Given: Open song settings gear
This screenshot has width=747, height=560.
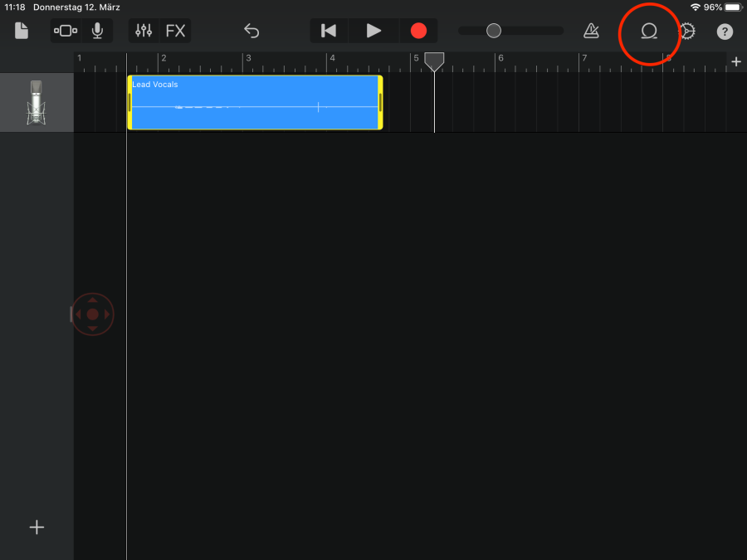Looking at the screenshot, I should [687, 32].
